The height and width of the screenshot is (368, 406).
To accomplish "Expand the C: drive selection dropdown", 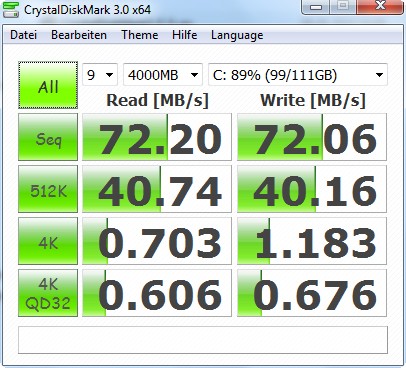I will pyautogui.click(x=298, y=75).
